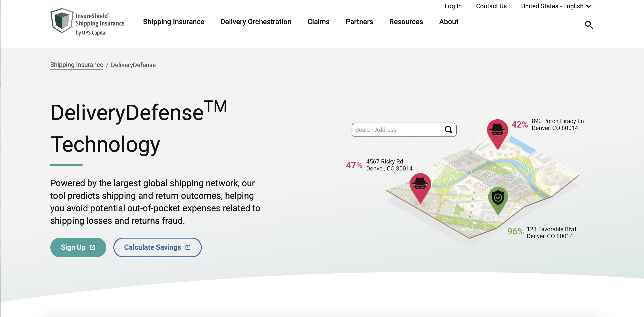Open the Resources menu item
The image size is (644, 317).
[406, 22]
